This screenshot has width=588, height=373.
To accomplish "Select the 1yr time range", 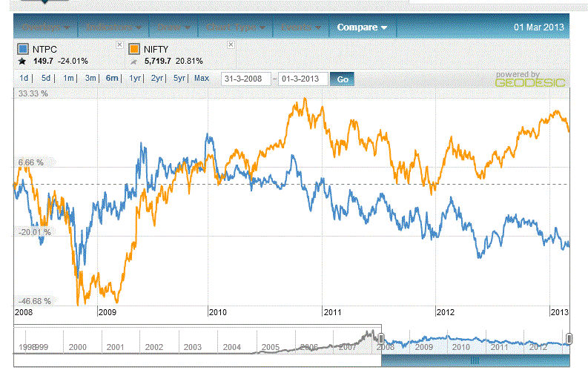I will [x=135, y=78].
